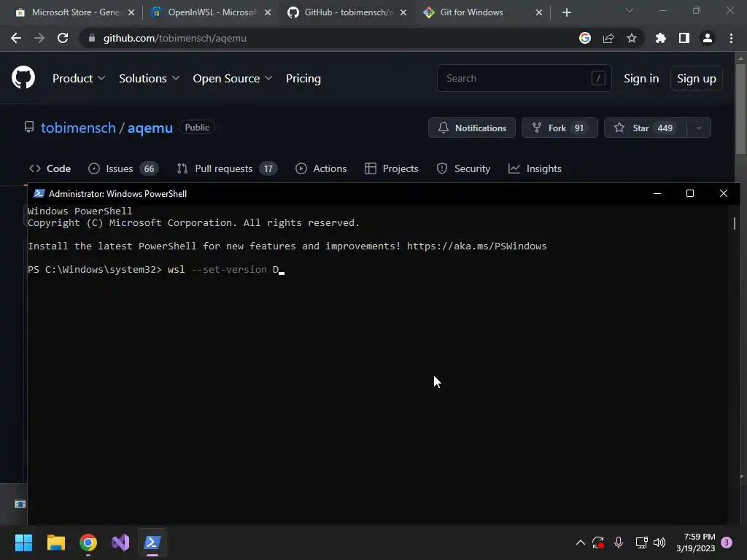Image resolution: width=747 pixels, height=560 pixels.
Task: Click PowerShell window vertical scrollbar
Action: [x=734, y=224]
